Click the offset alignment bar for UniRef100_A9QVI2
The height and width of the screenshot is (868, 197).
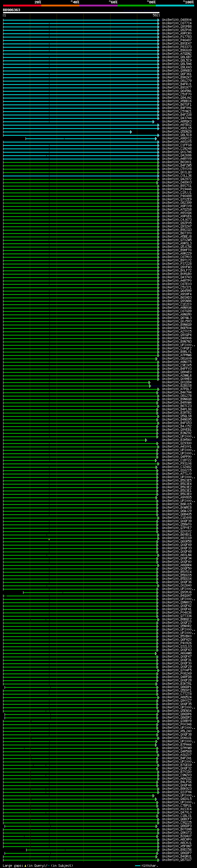(91, 139)
